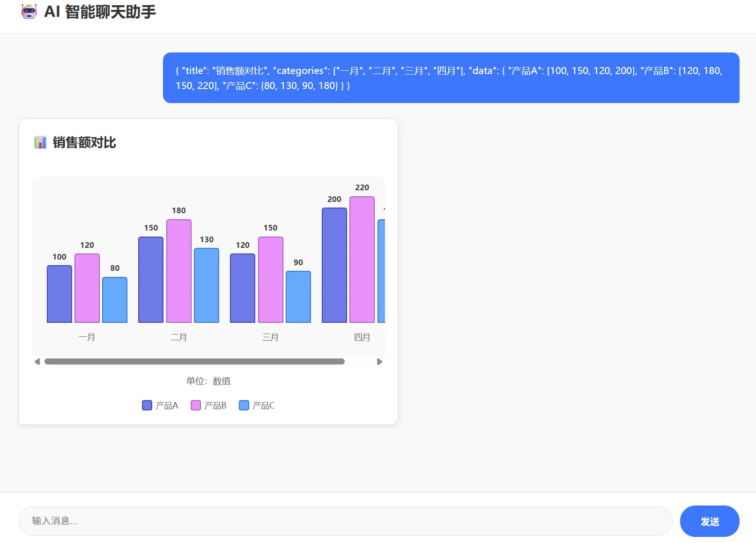Click the 四月 category axis label
This screenshot has width=756, height=543.
362,337
